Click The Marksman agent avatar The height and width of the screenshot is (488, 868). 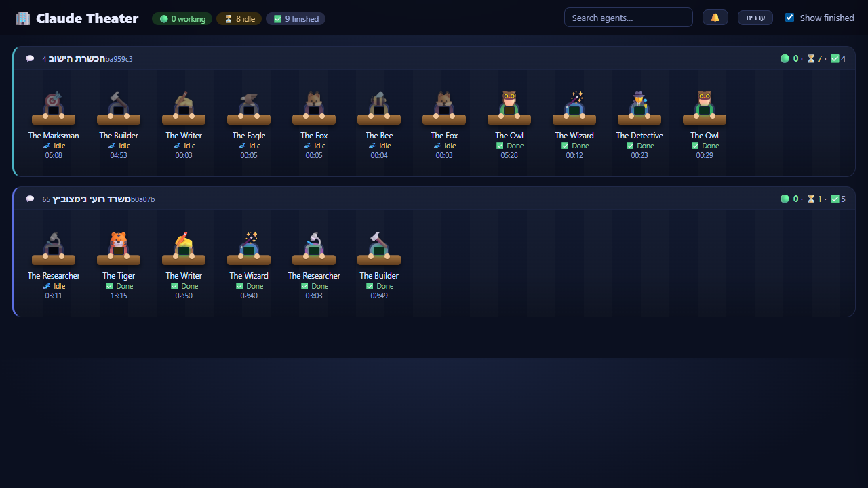tap(54, 108)
